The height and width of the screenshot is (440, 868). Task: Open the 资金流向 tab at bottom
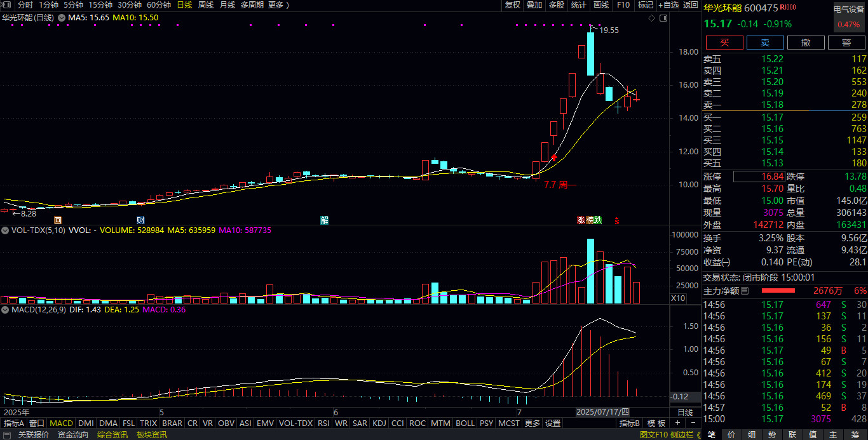[x=73, y=435]
